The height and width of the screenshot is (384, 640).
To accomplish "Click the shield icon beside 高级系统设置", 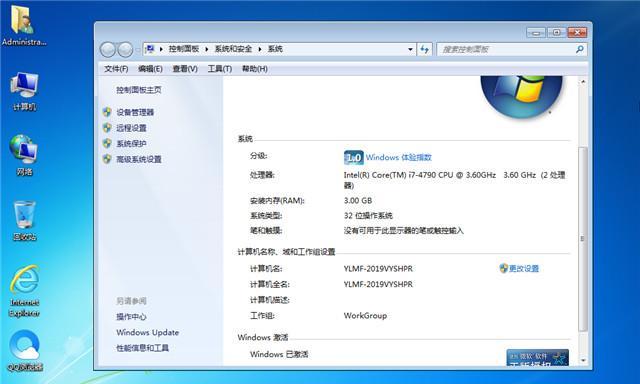I will point(107,159).
